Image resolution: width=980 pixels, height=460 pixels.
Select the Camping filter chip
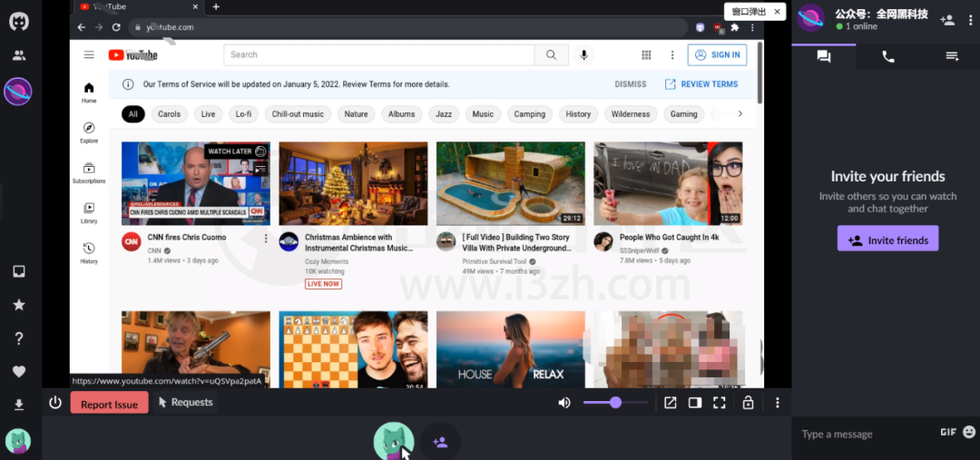point(529,114)
